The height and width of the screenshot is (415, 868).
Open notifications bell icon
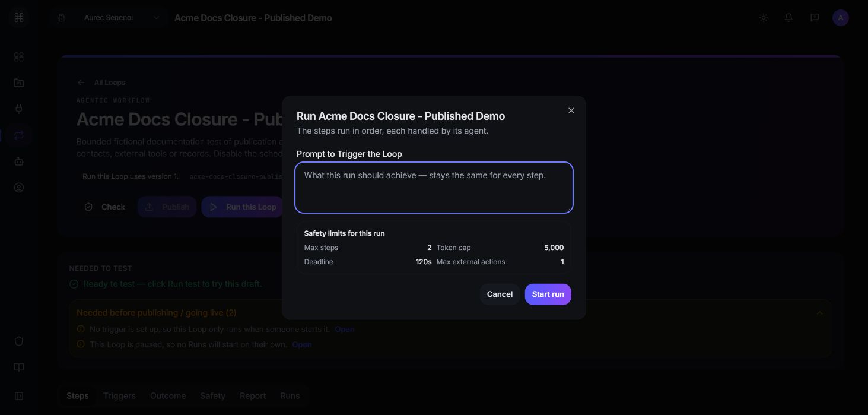788,18
